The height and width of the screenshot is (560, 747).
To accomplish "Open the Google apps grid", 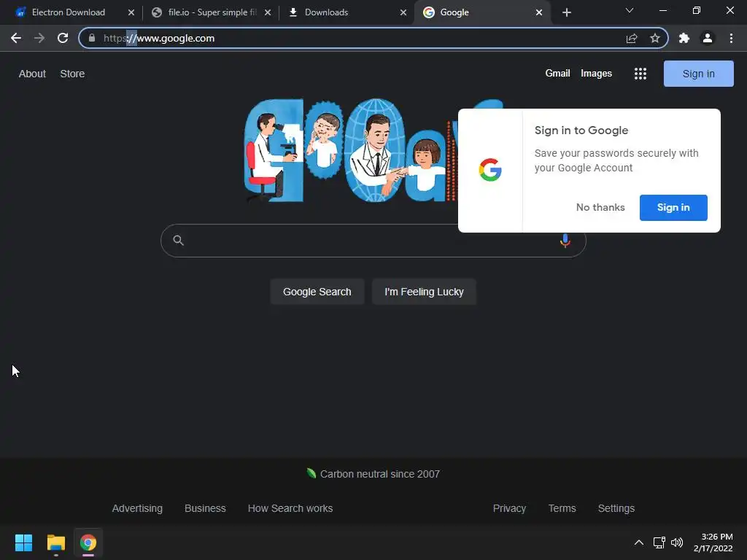I will tap(640, 74).
